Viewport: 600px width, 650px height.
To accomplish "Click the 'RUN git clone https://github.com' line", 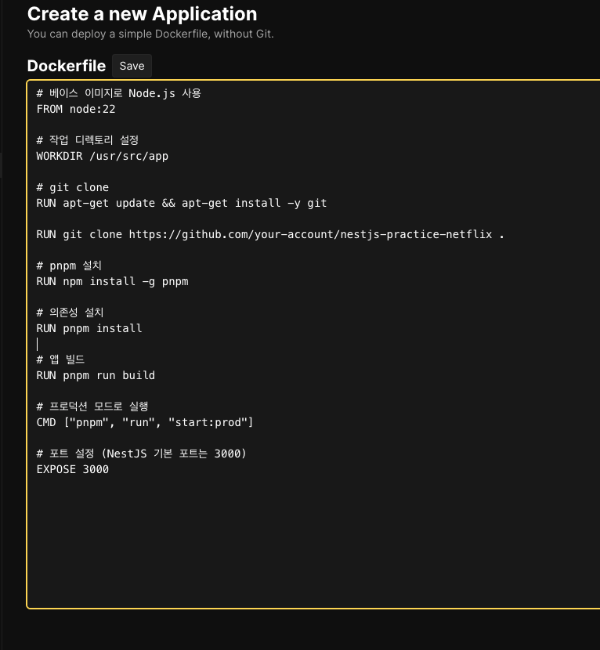I will coord(270,235).
